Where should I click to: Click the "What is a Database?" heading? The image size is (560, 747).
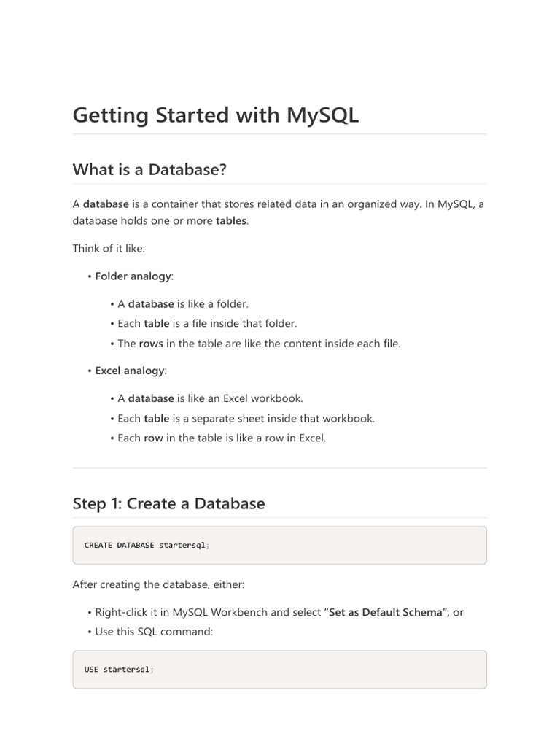coord(149,169)
